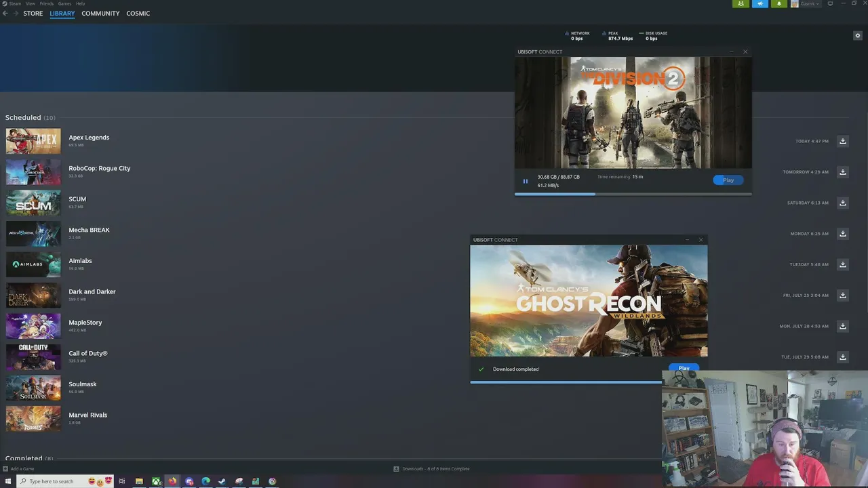
Task: Switch to Firefox on taskbar
Action: tap(172, 481)
